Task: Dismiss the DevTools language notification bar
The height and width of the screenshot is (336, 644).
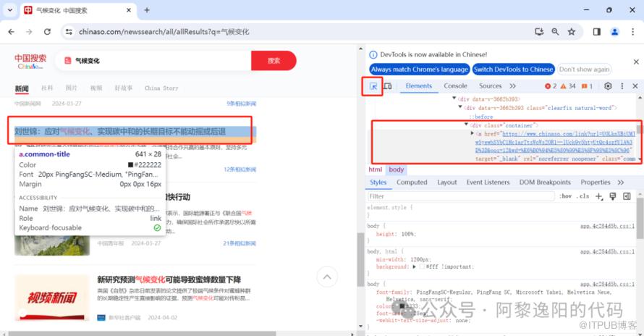Action: pyautogui.click(x=636, y=62)
